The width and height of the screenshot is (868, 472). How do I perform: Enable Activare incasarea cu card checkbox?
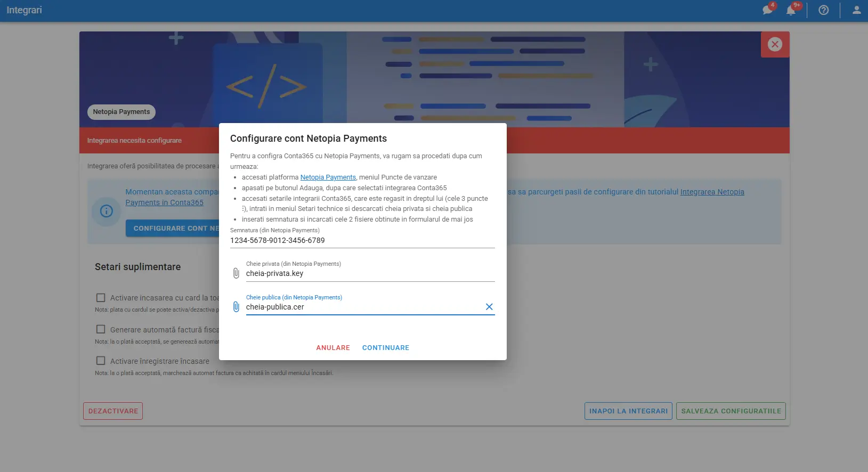(101, 298)
